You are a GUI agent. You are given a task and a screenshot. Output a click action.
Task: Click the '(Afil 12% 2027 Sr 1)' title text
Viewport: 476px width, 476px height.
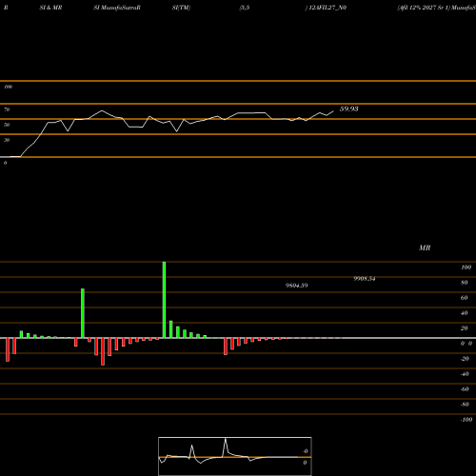pos(424,8)
